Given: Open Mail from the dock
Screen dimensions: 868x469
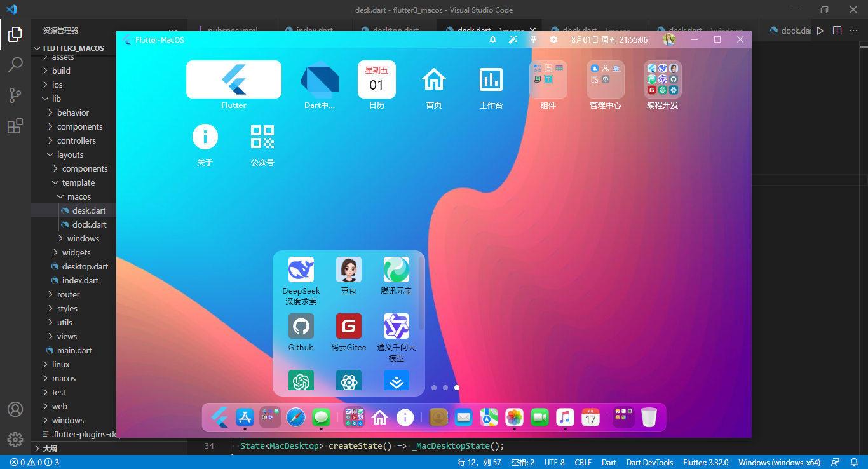Looking at the screenshot, I should tap(464, 417).
